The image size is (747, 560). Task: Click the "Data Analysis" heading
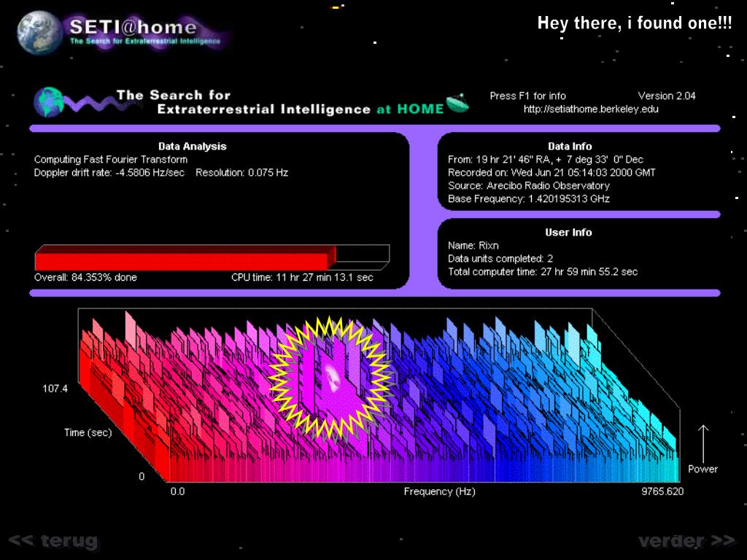[x=193, y=146]
